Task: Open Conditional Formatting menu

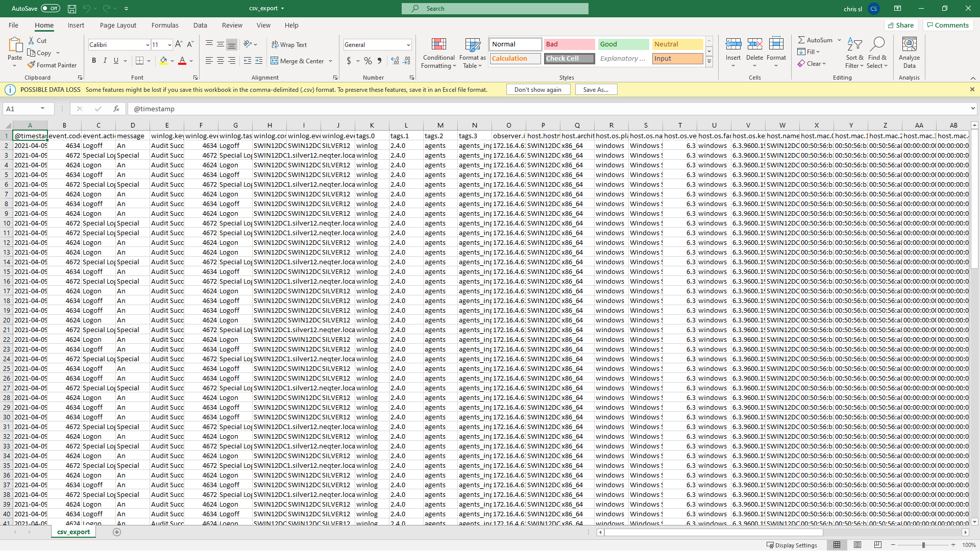Action: coord(438,53)
